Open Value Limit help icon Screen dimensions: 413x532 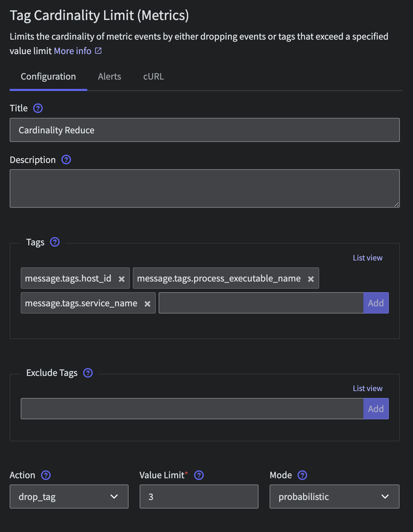199,475
